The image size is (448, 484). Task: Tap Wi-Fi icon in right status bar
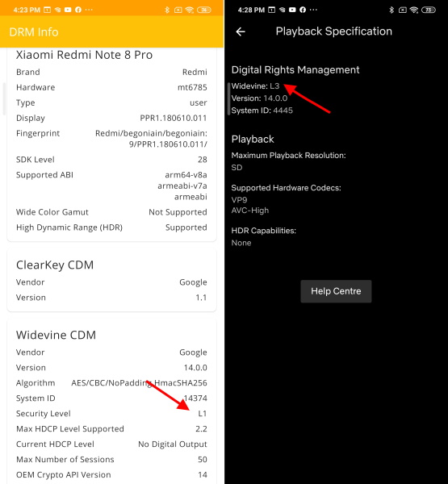click(x=414, y=10)
